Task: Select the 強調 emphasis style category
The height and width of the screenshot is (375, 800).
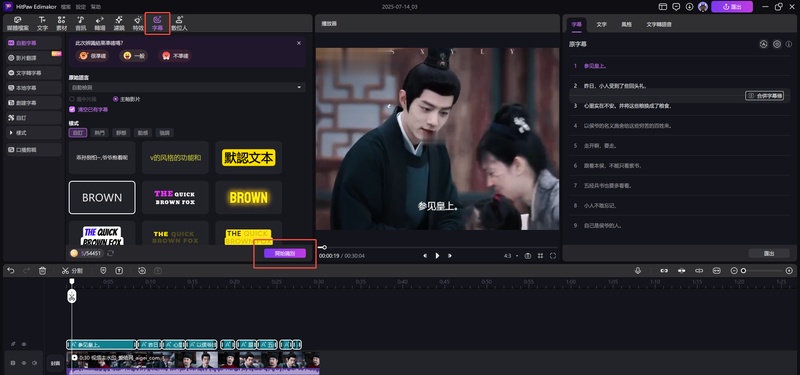Action: 164,133
